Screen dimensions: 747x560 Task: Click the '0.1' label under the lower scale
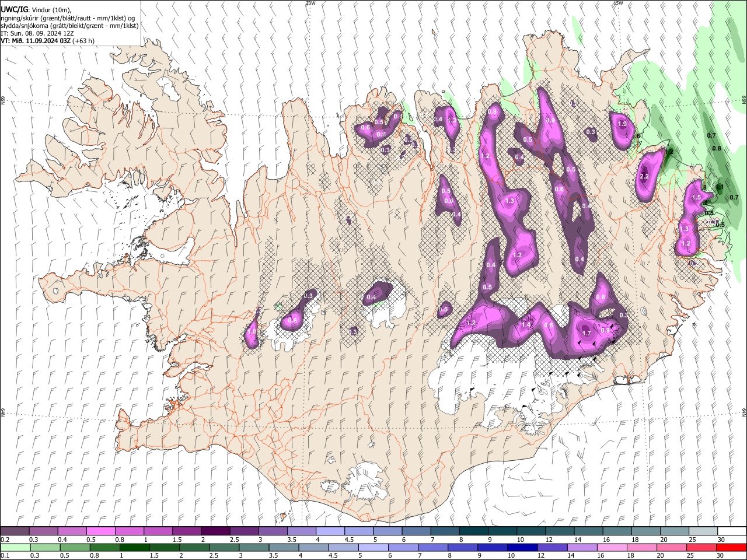click(5, 555)
